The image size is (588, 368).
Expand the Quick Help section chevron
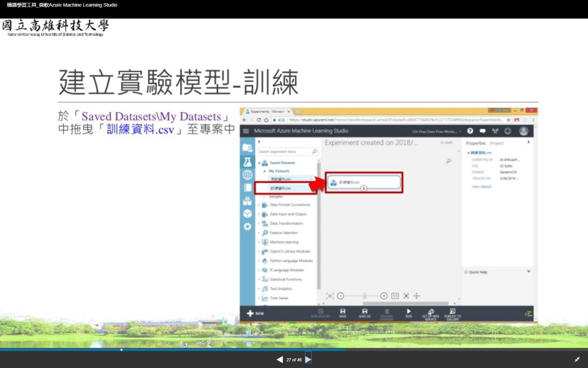click(528, 272)
